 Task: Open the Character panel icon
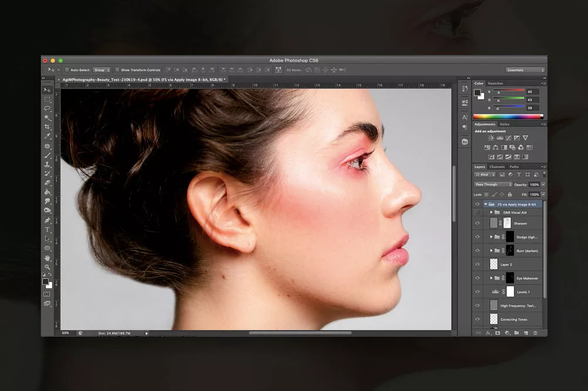(x=465, y=117)
